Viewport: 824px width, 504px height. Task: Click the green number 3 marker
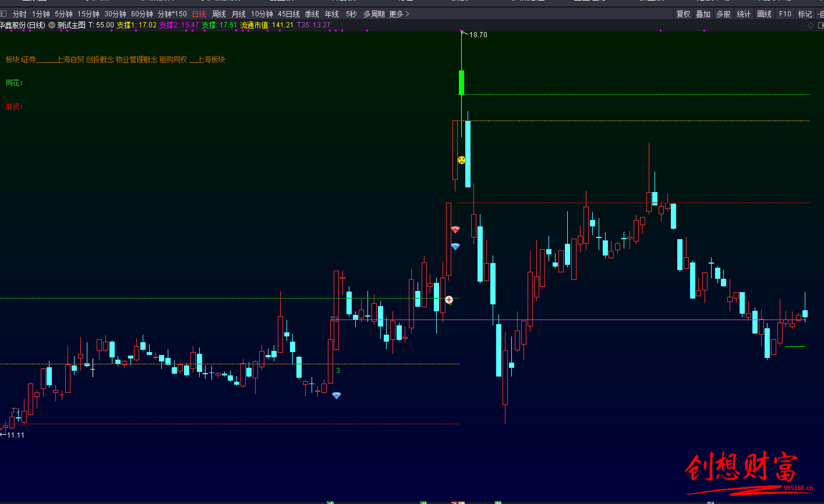point(338,370)
